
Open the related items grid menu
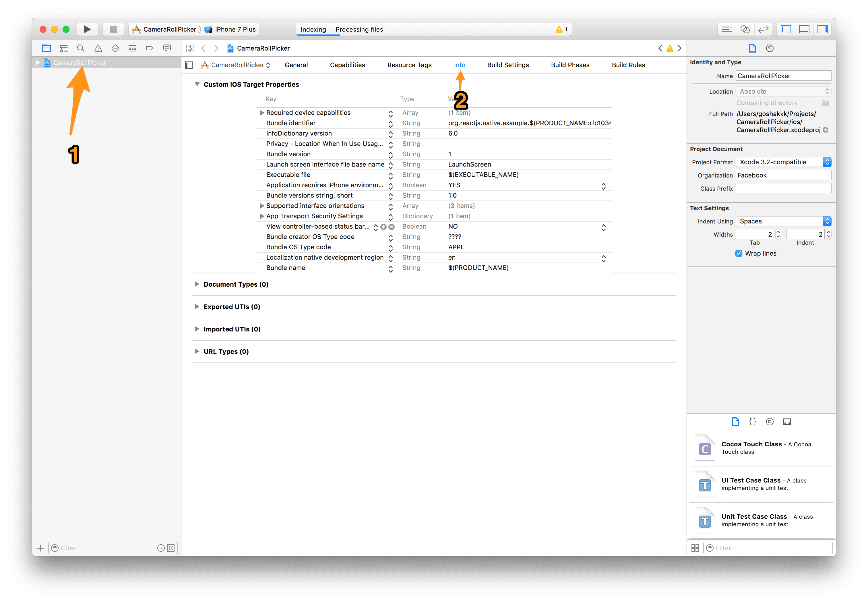click(189, 48)
